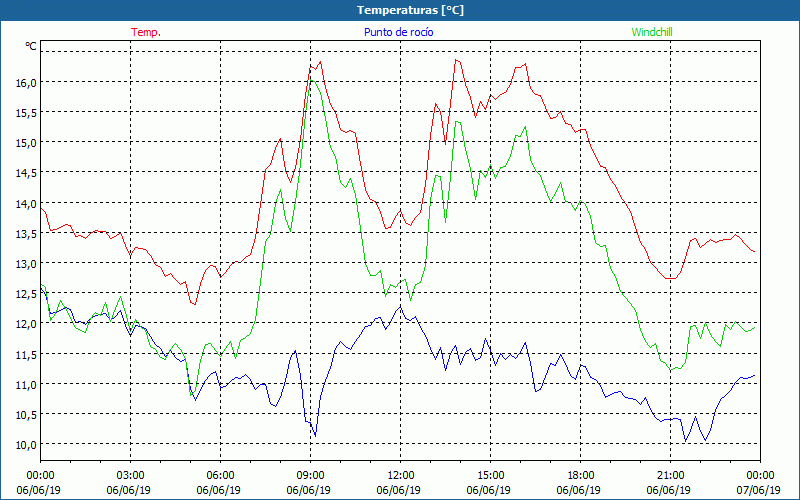Click the 12,0 y-axis value

pyautogui.click(x=26, y=323)
